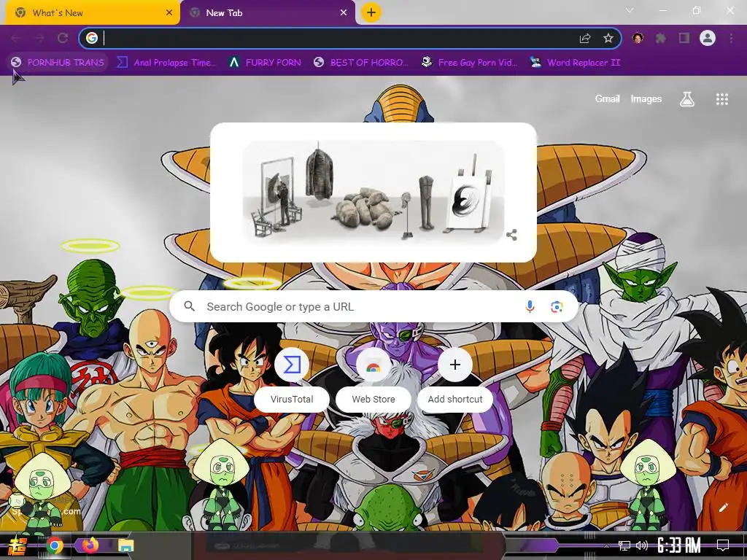
Task: Open the VirusTotal shortcut
Action: pyautogui.click(x=292, y=379)
